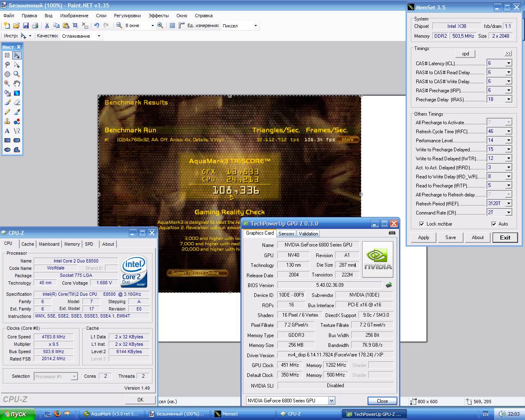Viewport: 525px width, 420px height.
Task: Toggle the Auto checkbox in MemSet
Action: pyautogui.click(x=494, y=224)
